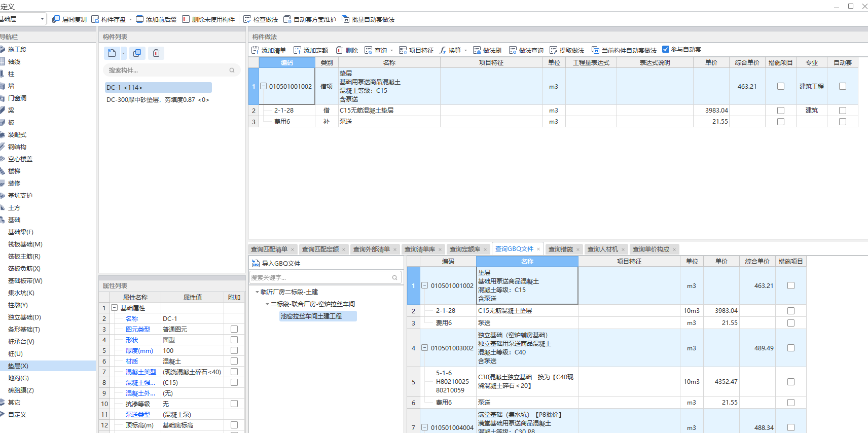Click 编码 column header in 构件做法
The width and height of the screenshot is (868, 433).
287,62
